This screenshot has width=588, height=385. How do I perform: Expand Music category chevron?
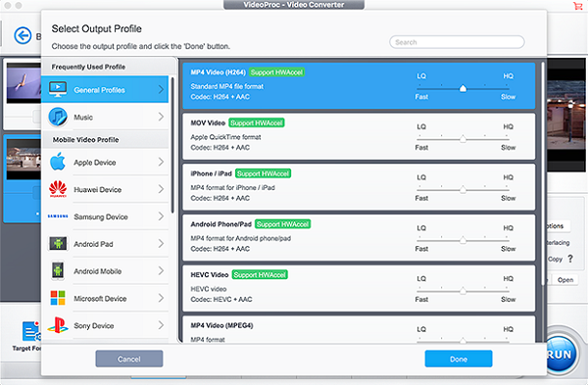click(161, 117)
